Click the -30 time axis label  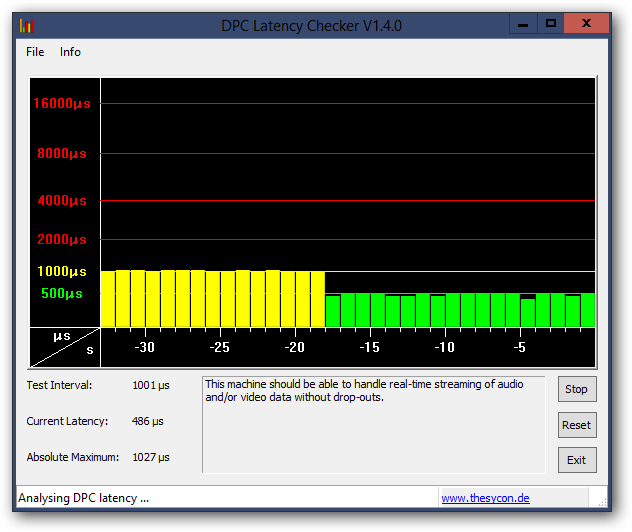point(145,347)
